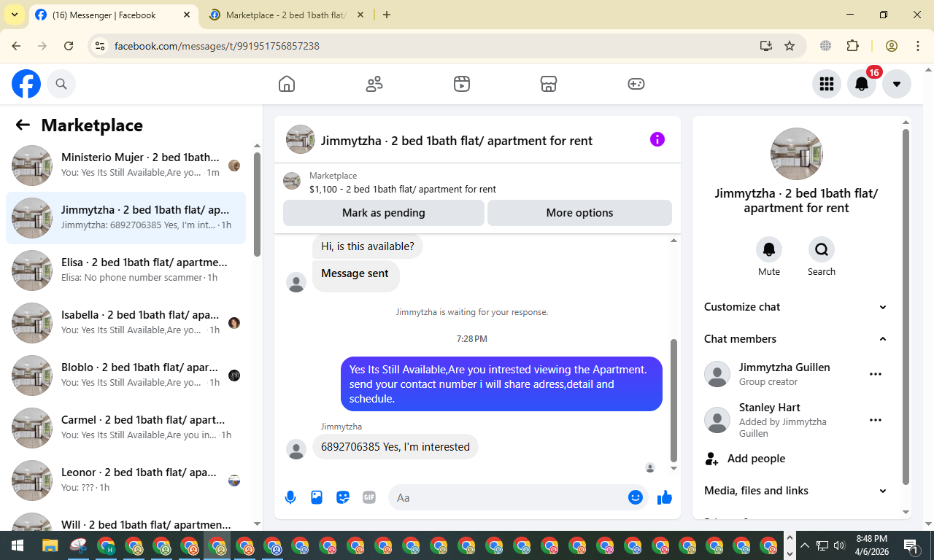The width and height of the screenshot is (934, 560).
Task: Open options for Stanley Hart member
Action: point(876,420)
